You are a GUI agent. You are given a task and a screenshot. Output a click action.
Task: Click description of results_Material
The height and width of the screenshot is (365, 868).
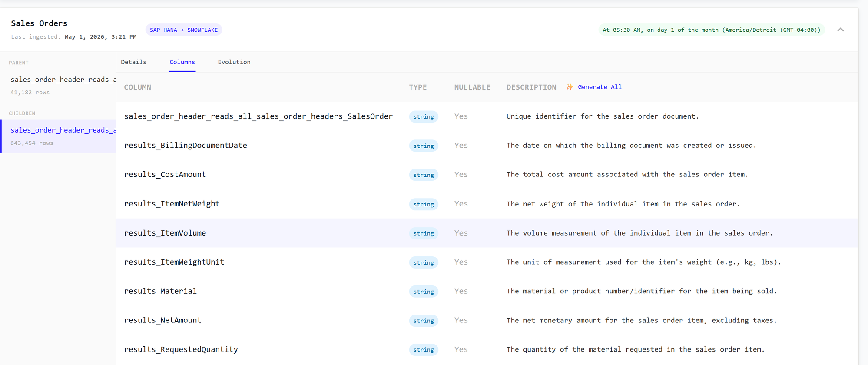click(x=642, y=291)
